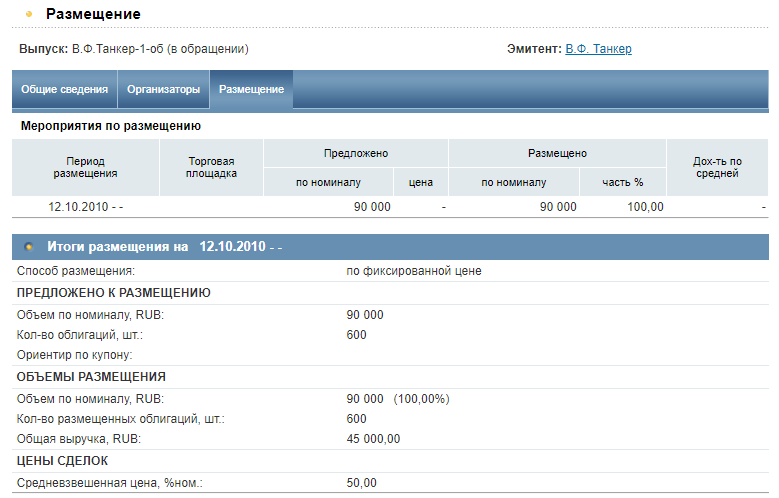Screen dimensions: 779x498
Task: Select the Размещение tab
Action: pyautogui.click(x=251, y=90)
